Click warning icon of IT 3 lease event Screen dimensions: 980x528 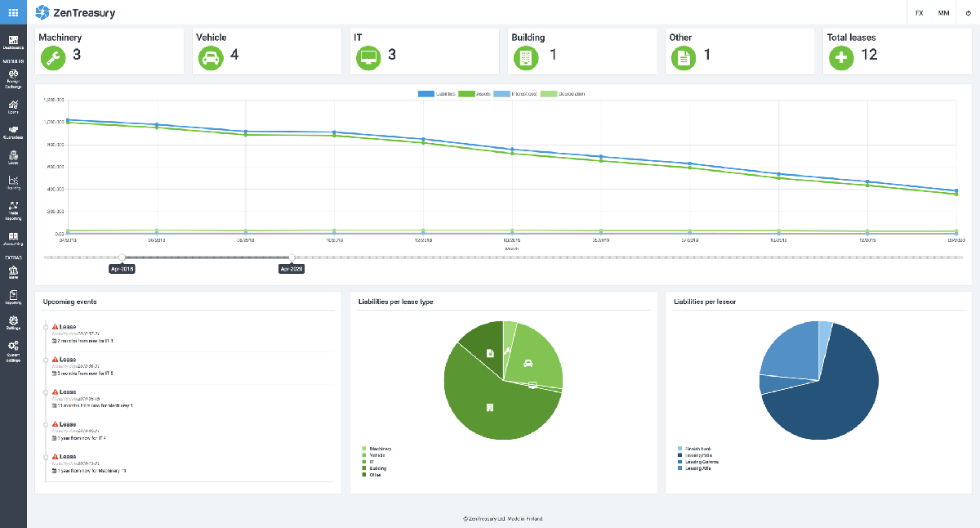pyautogui.click(x=56, y=327)
